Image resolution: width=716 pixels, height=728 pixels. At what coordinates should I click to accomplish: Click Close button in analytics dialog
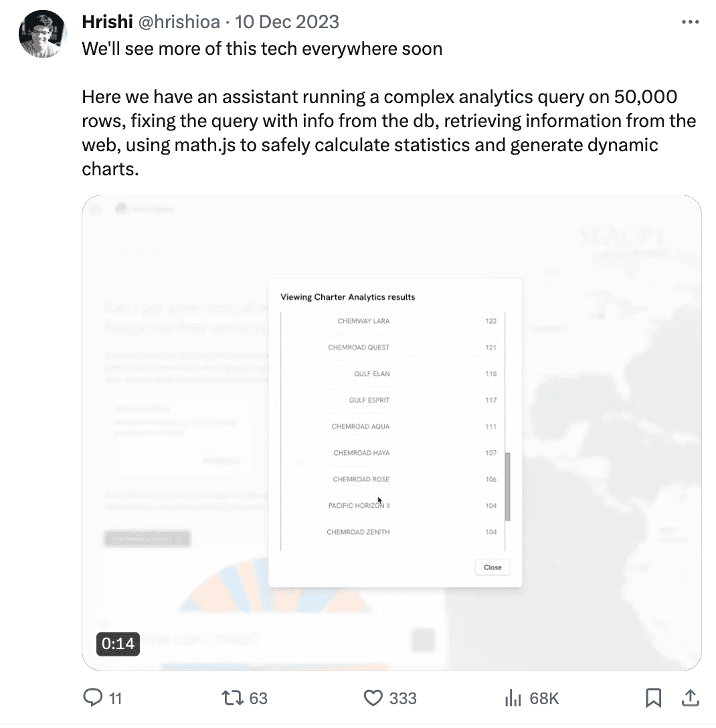pyautogui.click(x=493, y=567)
